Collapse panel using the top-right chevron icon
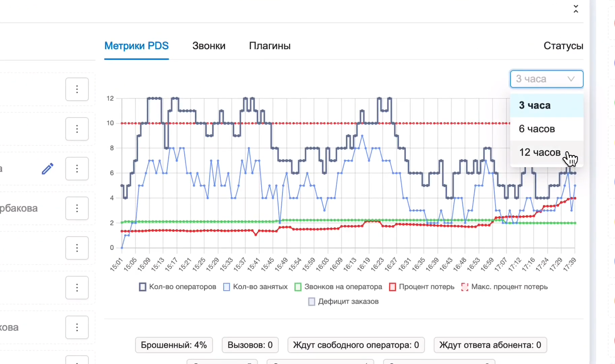The width and height of the screenshot is (615, 364). tap(576, 9)
